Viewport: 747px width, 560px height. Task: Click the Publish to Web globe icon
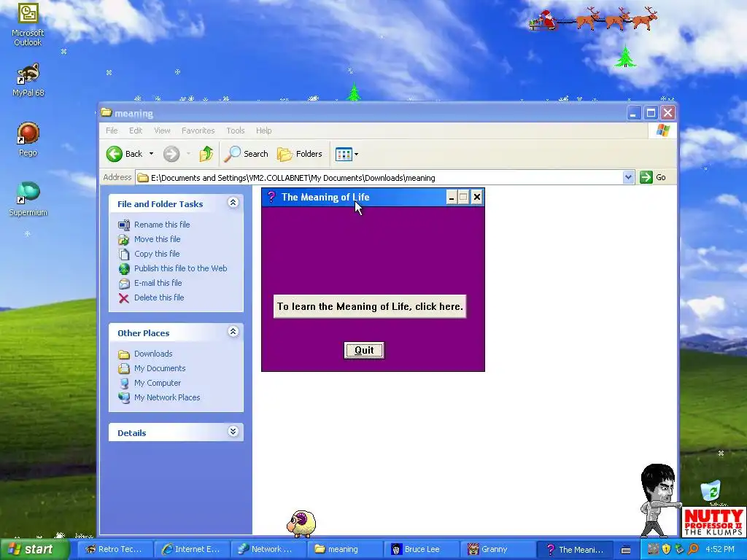124,269
